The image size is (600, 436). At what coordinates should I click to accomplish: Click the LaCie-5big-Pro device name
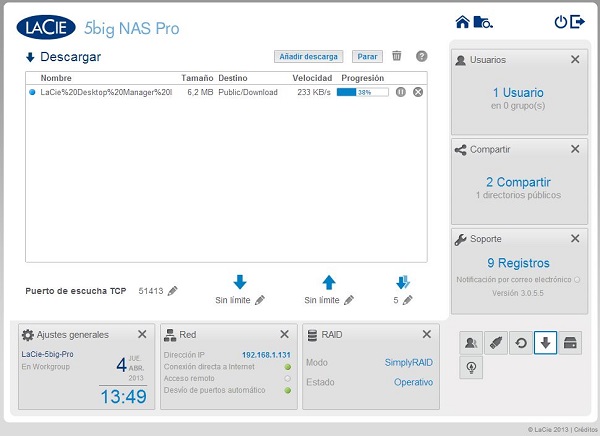47,354
